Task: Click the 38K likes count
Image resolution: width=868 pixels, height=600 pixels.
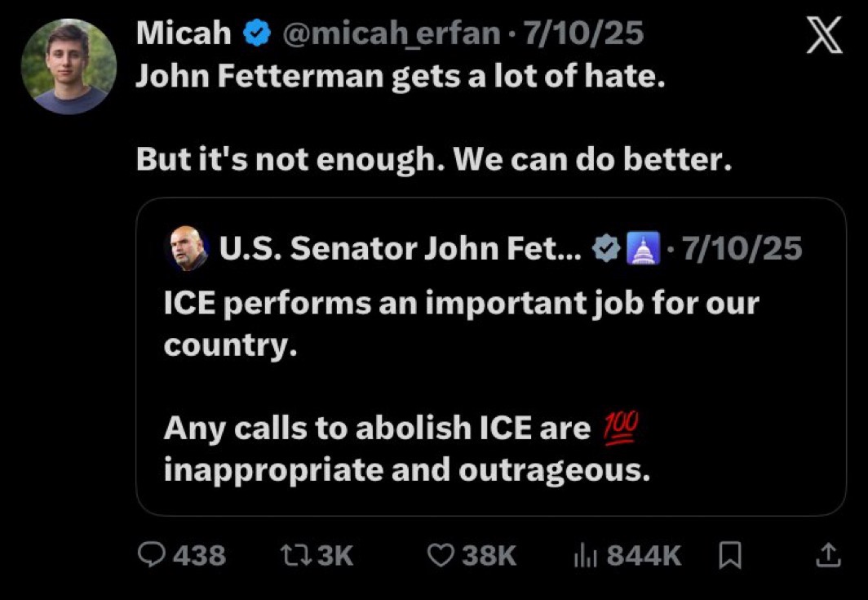Action: (489, 555)
